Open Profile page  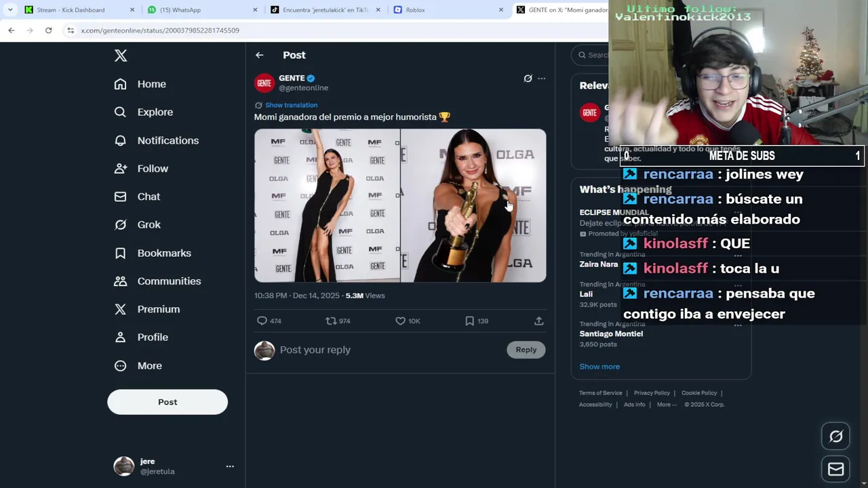(141, 337)
